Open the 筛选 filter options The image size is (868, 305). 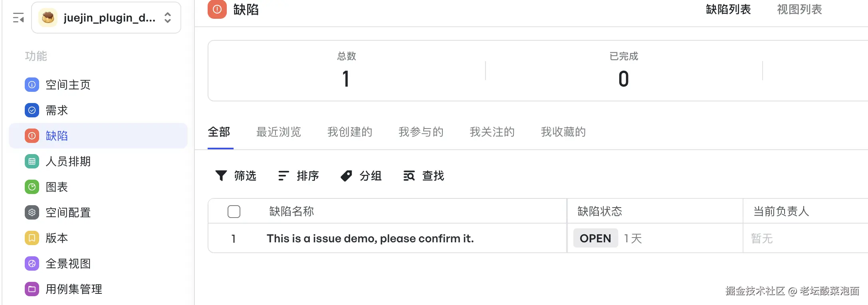click(236, 176)
